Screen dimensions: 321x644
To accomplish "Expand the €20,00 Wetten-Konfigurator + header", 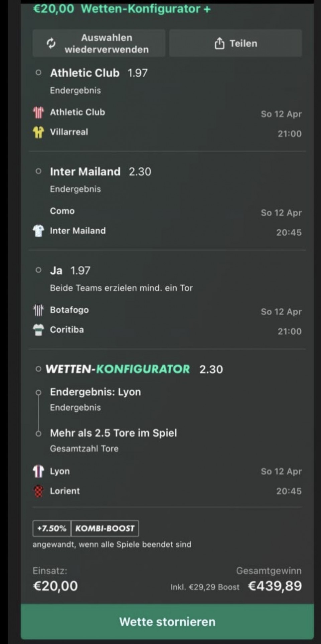I will pos(122,9).
